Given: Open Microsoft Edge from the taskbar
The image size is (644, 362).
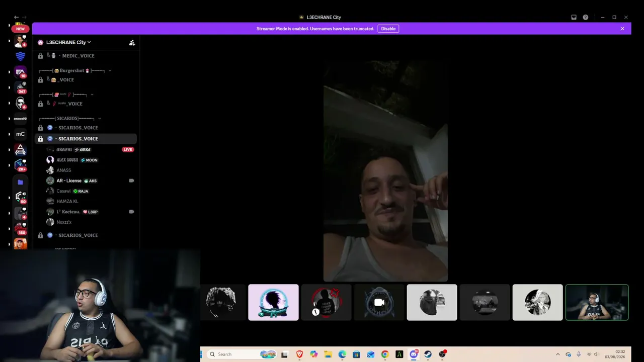Looking at the screenshot, I should coord(342,354).
